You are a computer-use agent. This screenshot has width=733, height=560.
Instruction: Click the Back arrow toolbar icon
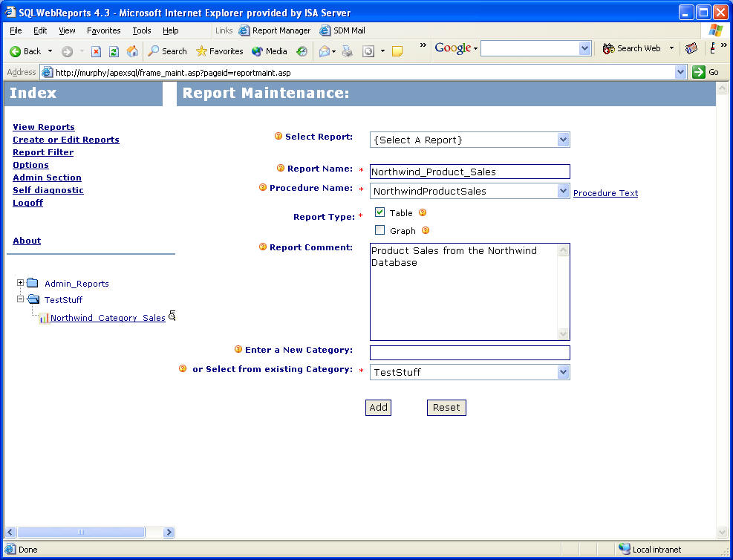coord(15,51)
